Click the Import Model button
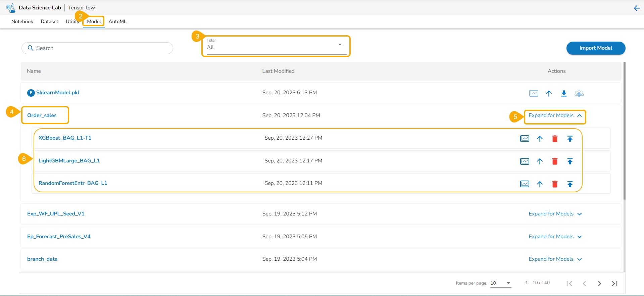This screenshot has width=644, height=296. (596, 48)
